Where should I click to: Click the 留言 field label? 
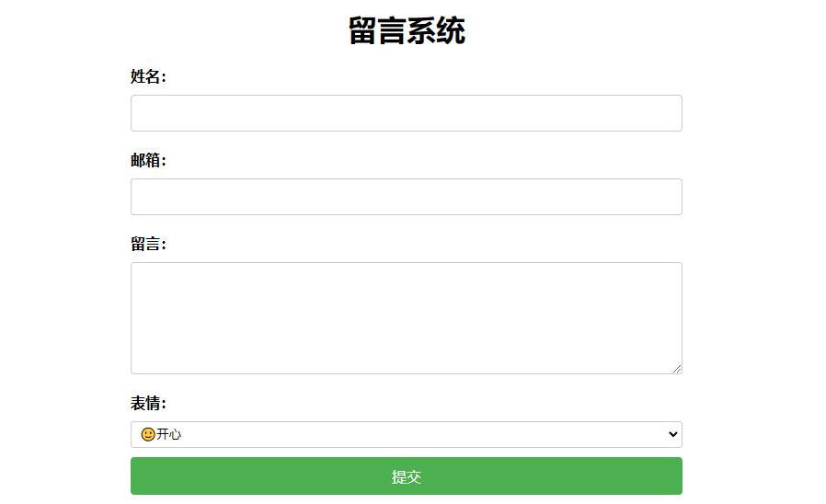tap(148, 245)
